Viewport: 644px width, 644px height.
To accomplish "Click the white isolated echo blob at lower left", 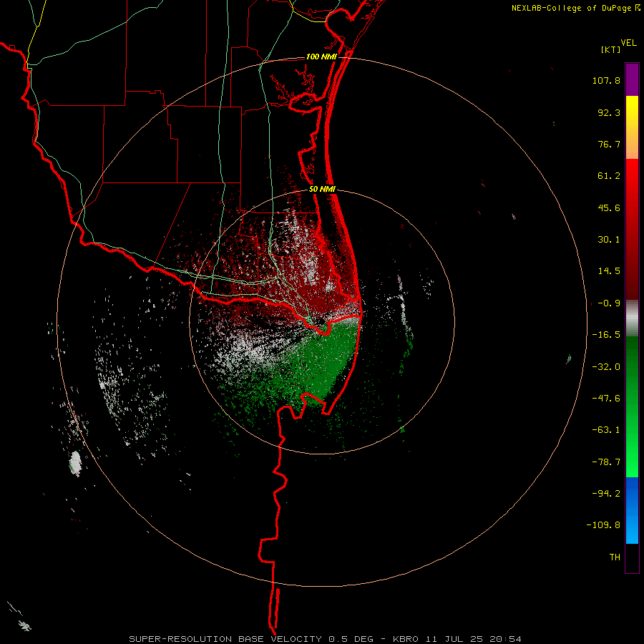I will 76,463.
